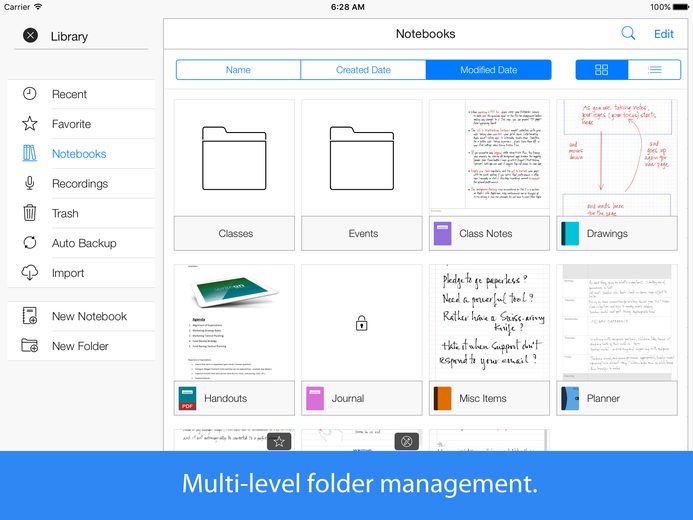Screen dimensions: 693x520
Task: Click the Classes folder name label
Action: [236, 233]
